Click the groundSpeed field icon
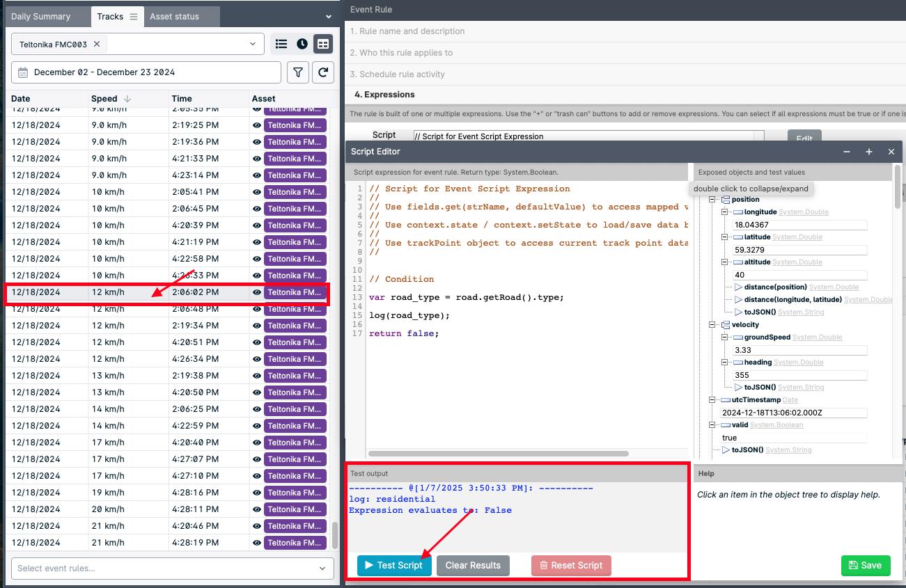This screenshot has height=588, width=906. tap(738, 337)
